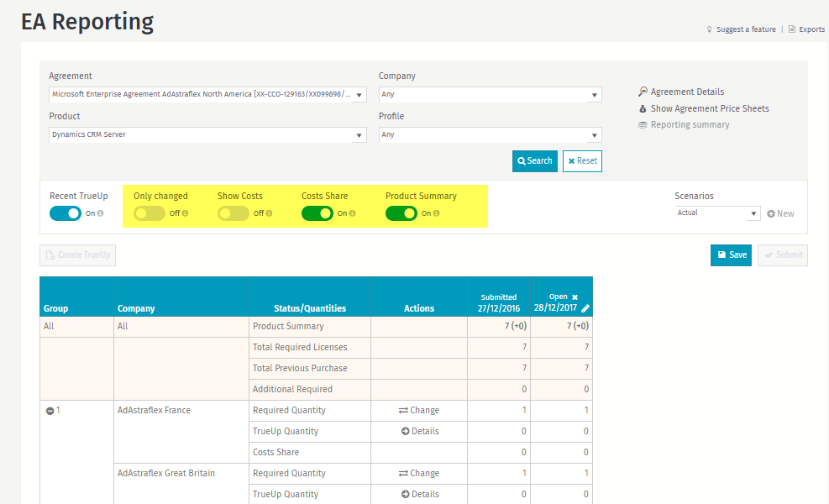Click the Suggest a feature lightbulb icon
Screen dimensions: 829x504
710,29
